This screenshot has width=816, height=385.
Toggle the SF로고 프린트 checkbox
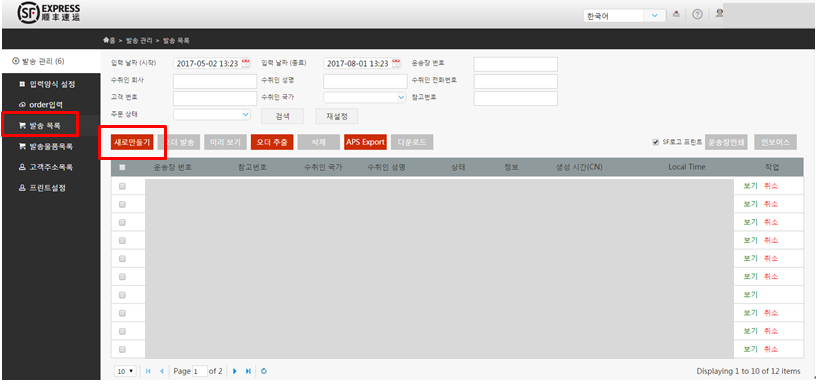pyautogui.click(x=656, y=142)
